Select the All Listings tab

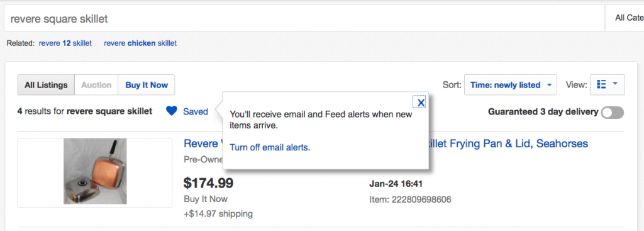46,85
